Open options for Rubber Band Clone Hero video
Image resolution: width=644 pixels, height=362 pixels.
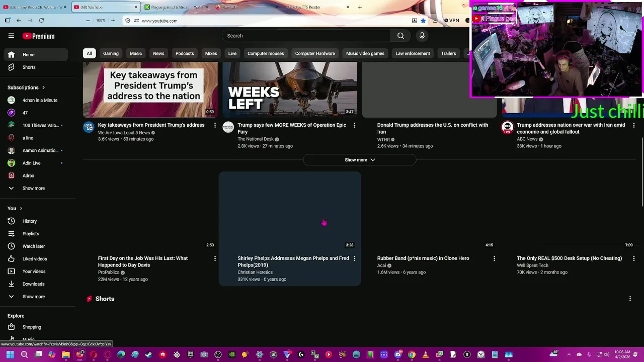494,258
